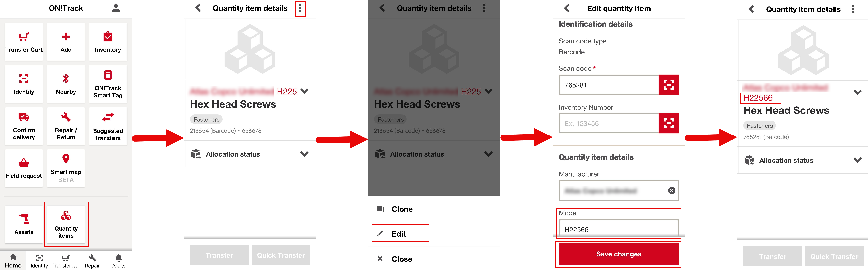Open the Inventory check tile
The width and height of the screenshot is (868, 270).
point(108,42)
